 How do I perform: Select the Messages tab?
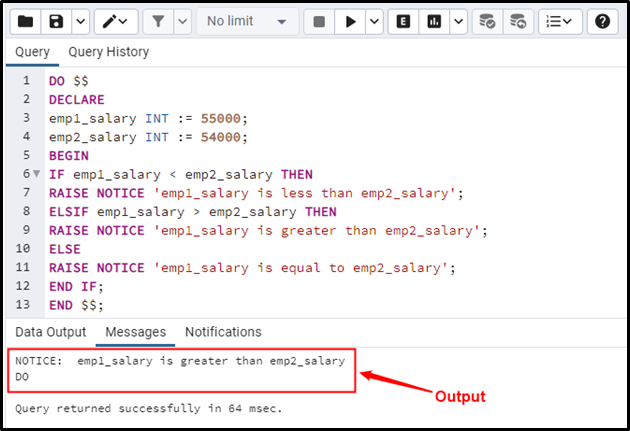(x=135, y=332)
